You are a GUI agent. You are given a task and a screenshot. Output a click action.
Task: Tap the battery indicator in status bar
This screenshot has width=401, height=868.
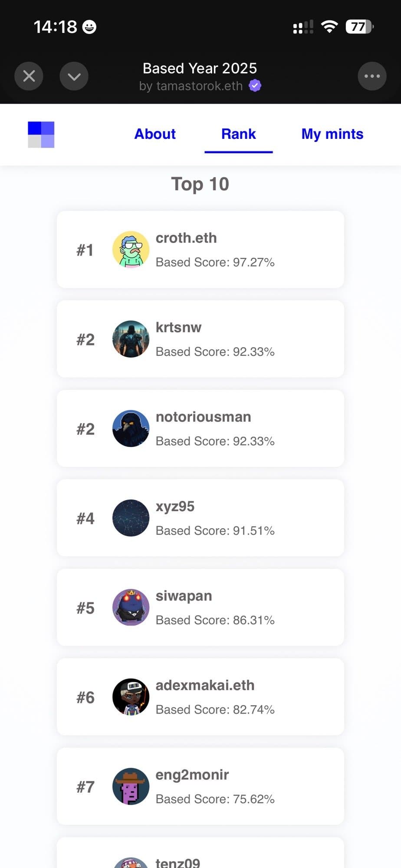click(359, 27)
